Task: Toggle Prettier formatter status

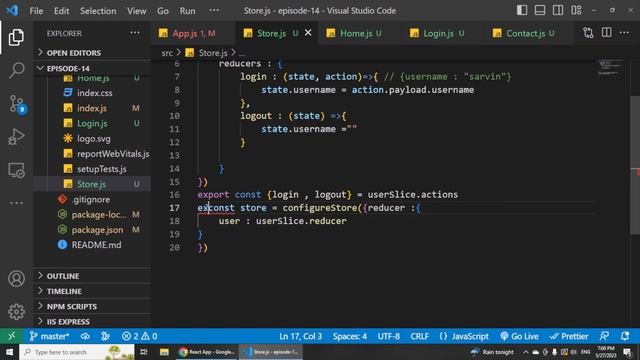Action: (569, 336)
